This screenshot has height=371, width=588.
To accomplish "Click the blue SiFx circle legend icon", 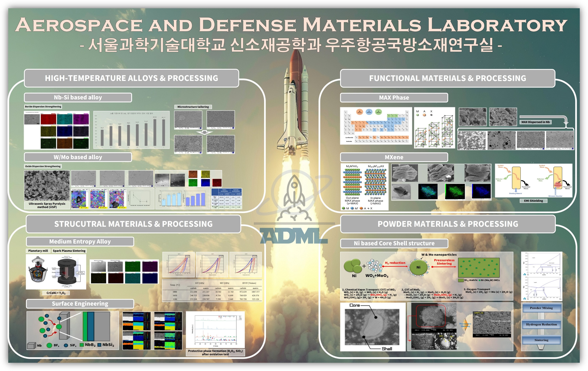I will tap(66, 345).
